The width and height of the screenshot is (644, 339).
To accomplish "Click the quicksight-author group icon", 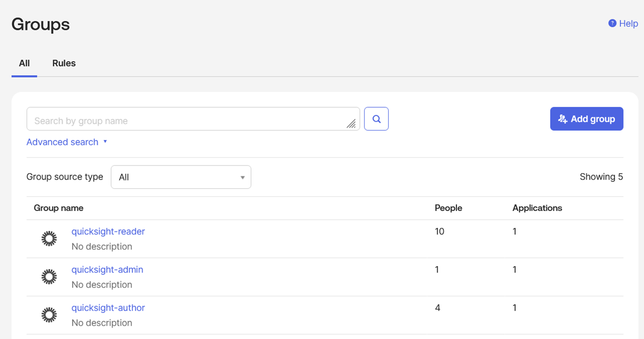I will tap(49, 315).
